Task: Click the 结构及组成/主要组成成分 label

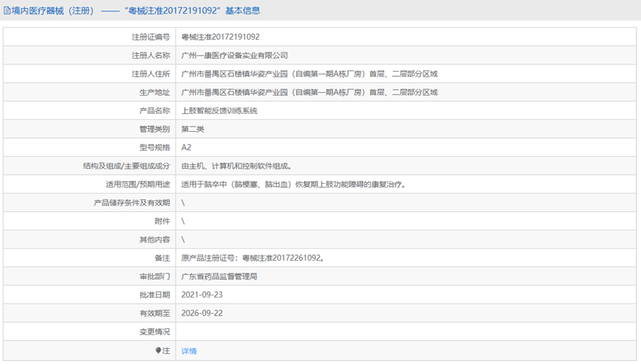Action: (x=127, y=167)
